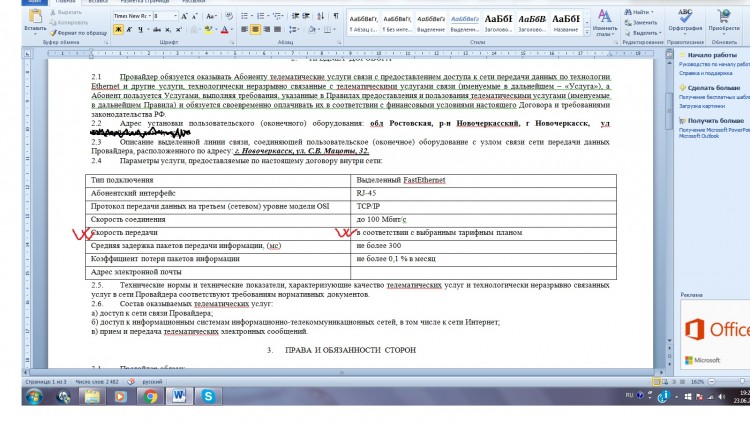Click Shading paint bucket icon
The image size is (750, 422).
(311, 30)
